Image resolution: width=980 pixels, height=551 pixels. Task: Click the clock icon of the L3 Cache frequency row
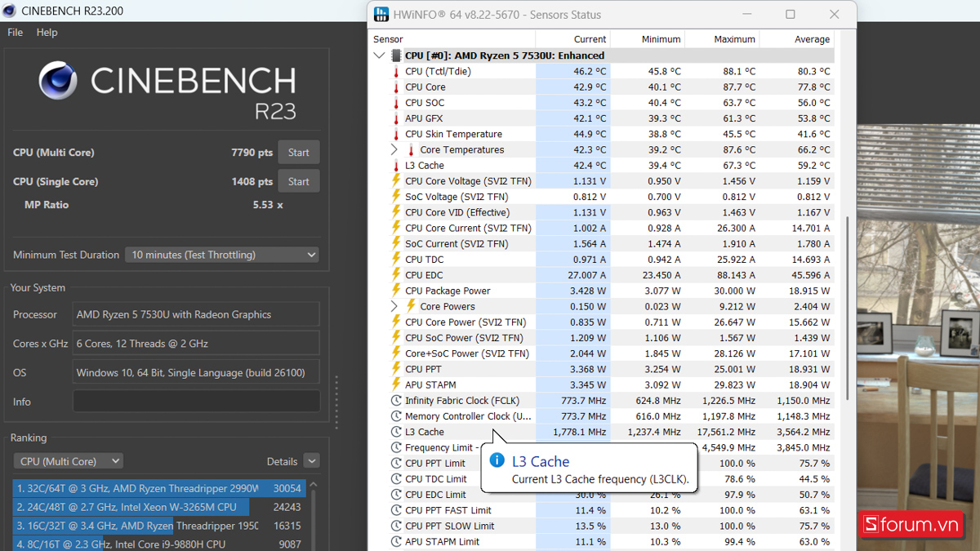click(396, 432)
